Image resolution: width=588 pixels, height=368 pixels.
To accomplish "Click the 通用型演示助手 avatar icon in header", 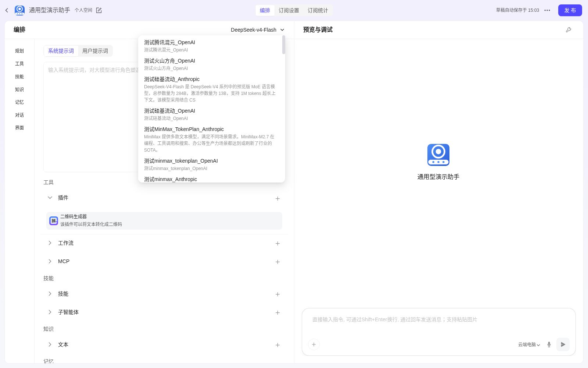I will [19, 10].
